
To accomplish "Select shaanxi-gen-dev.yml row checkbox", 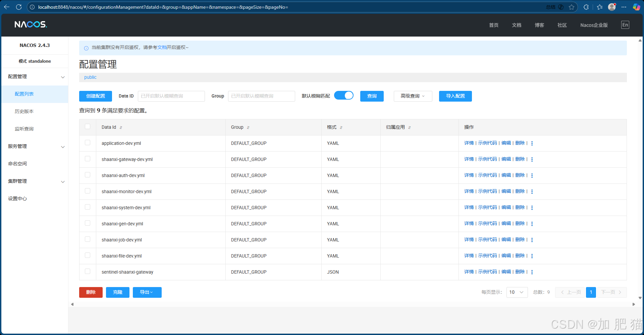I will (88, 223).
